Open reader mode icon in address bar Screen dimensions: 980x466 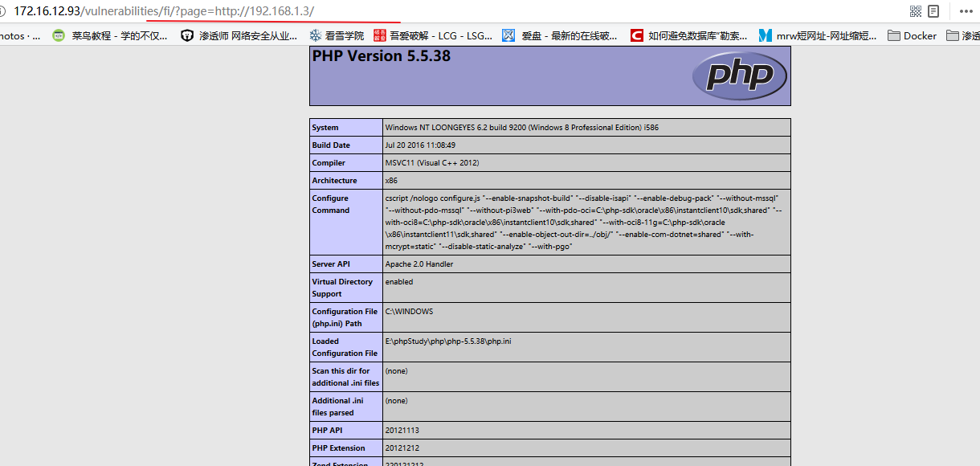pyautogui.click(x=933, y=11)
